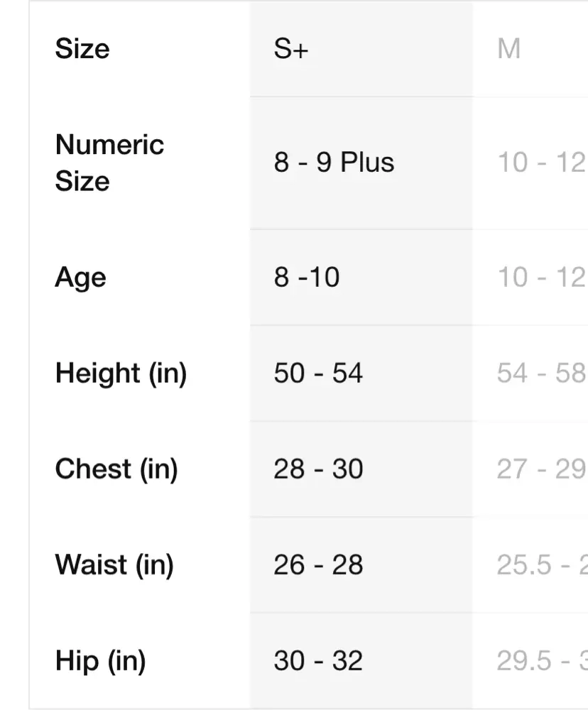Click the grayed 10 - 12 numeric size cell
Viewport: 588px width, 710px height.
coord(540,163)
